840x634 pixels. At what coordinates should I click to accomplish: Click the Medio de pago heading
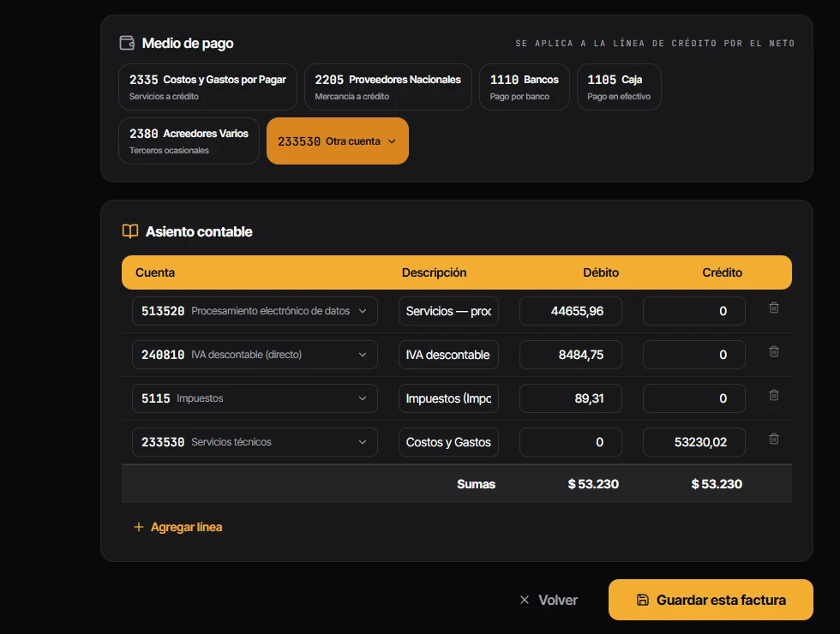188,44
